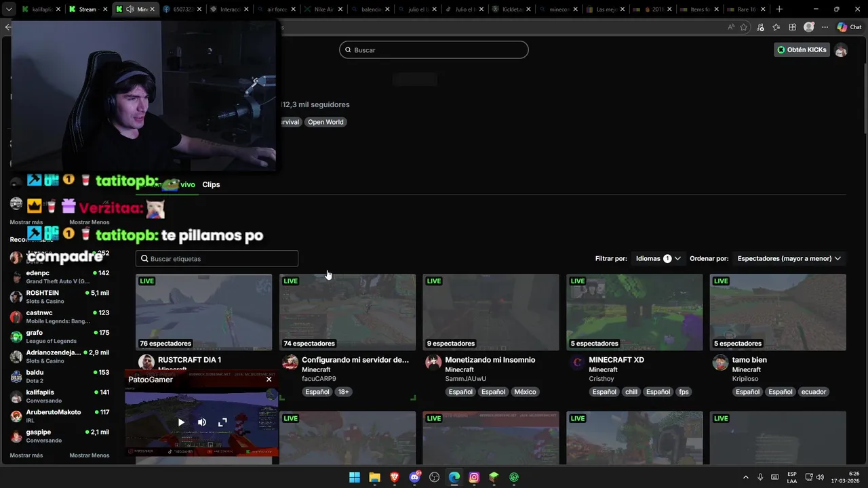Open the MINECRAFT XD stream title

pyautogui.click(x=616, y=360)
